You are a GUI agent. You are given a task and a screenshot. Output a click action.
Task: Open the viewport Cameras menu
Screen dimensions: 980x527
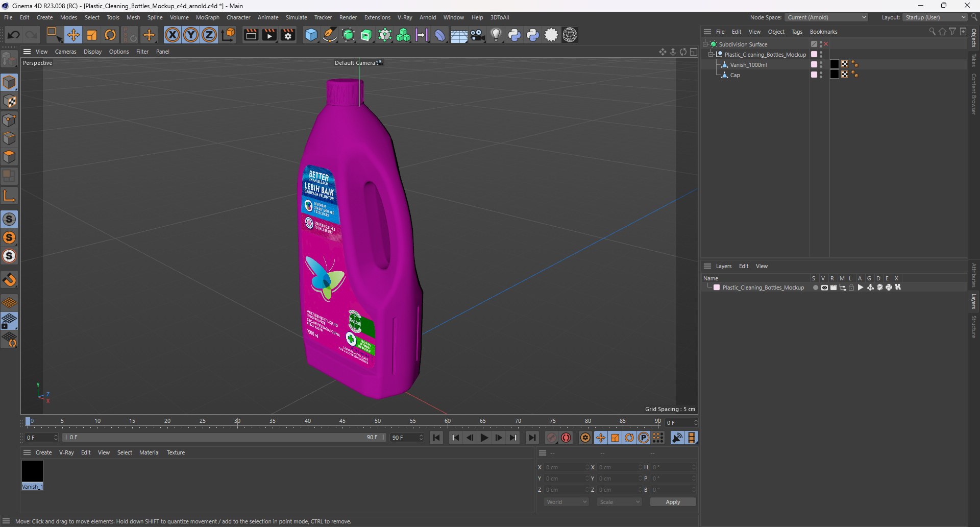65,52
